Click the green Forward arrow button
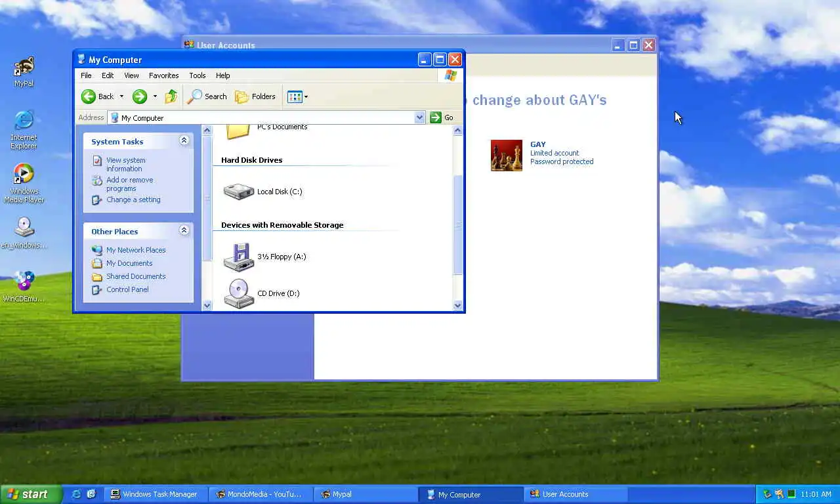 click(139, 96)
